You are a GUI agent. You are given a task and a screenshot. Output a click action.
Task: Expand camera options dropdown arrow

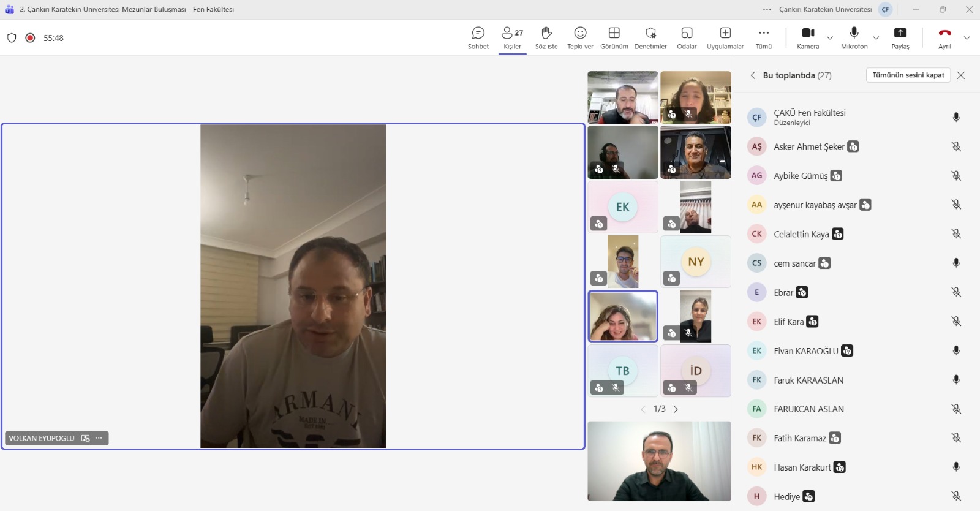830,38
